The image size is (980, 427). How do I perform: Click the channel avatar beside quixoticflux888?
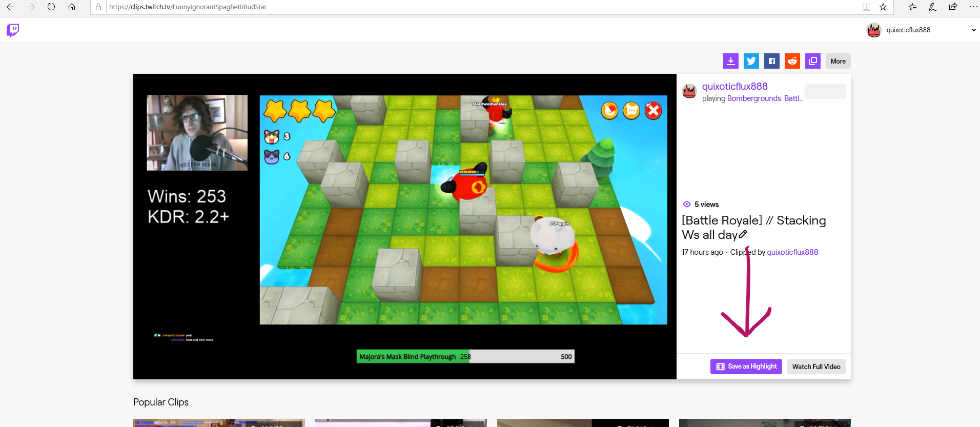click(x=689, y=92)
